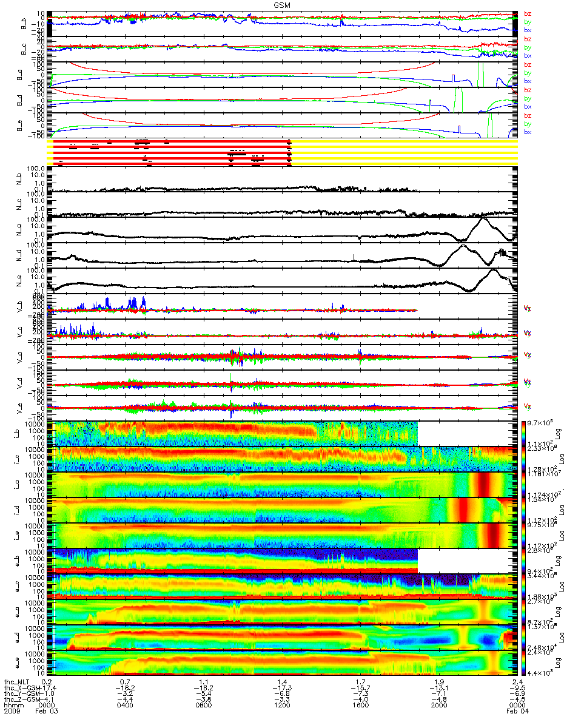
Task: Pick the V_e velocity panel label
Action: 20,409
